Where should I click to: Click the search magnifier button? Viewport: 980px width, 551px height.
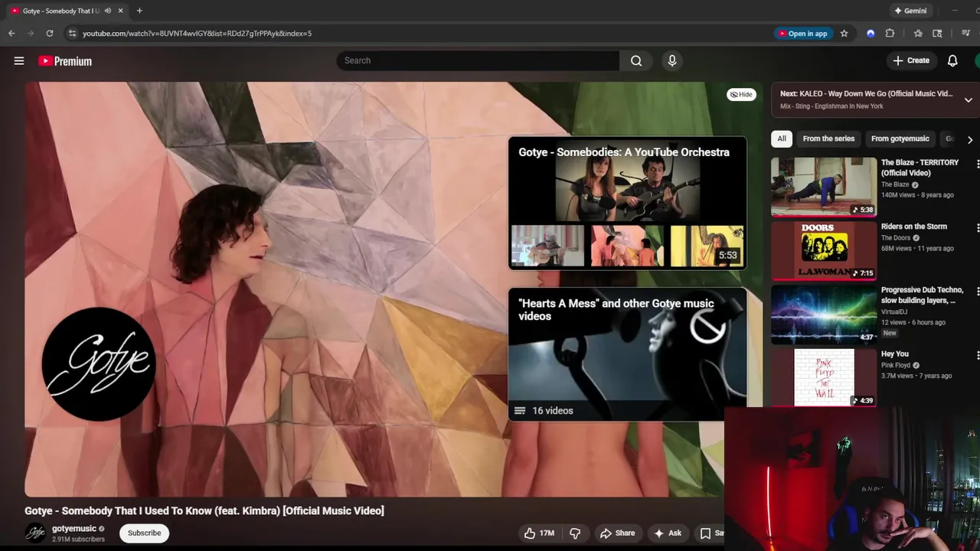pos(636,60)
